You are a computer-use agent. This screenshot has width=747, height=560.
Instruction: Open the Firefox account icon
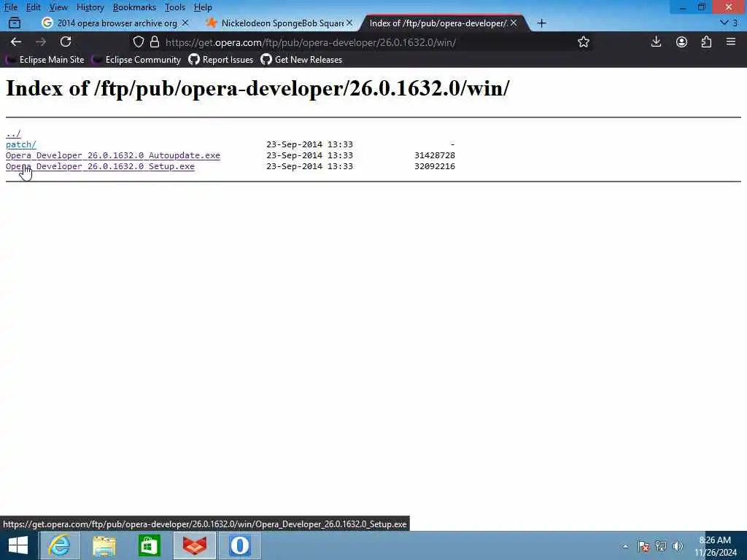681,42
